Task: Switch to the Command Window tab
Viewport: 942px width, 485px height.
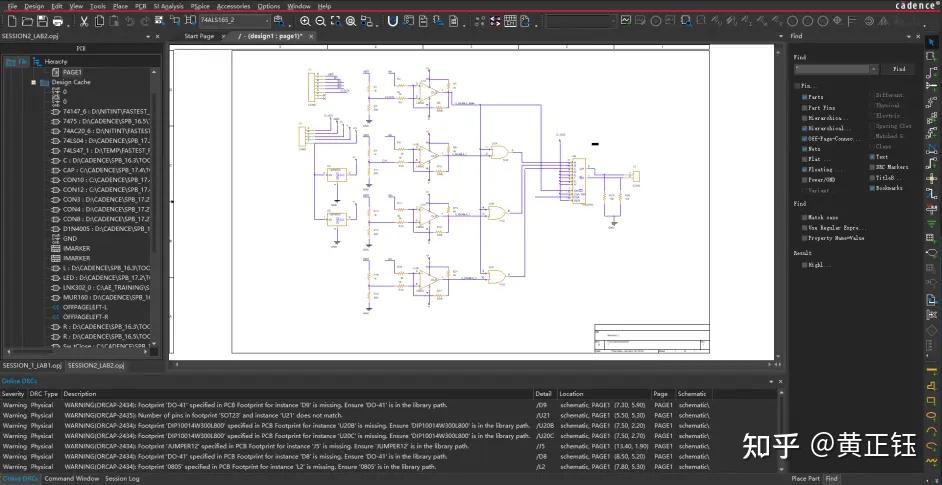Action: click(x=71, y=479)
